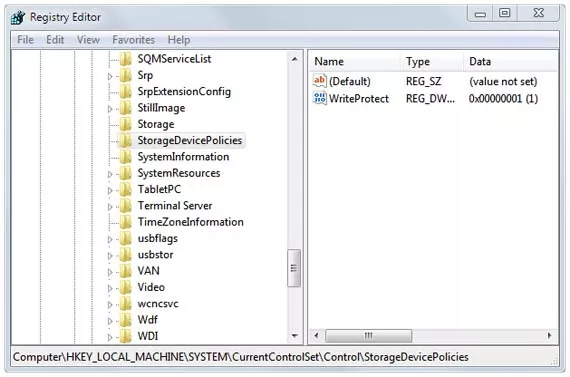This screenshot has width=570, height=377.
Task: Click the Storage folder icon
Action: [x=125, y=124]
